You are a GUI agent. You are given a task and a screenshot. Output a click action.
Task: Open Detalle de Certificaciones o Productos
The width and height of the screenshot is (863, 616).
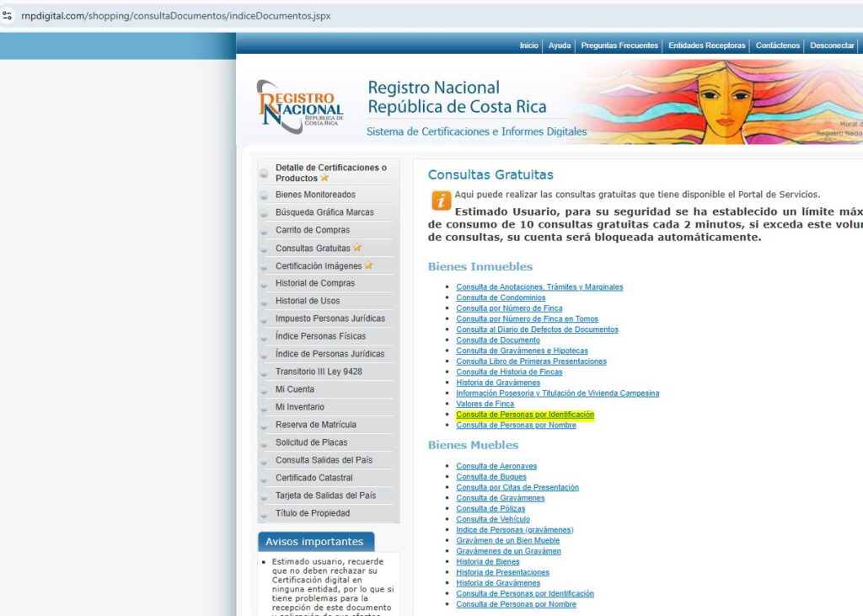330,173
